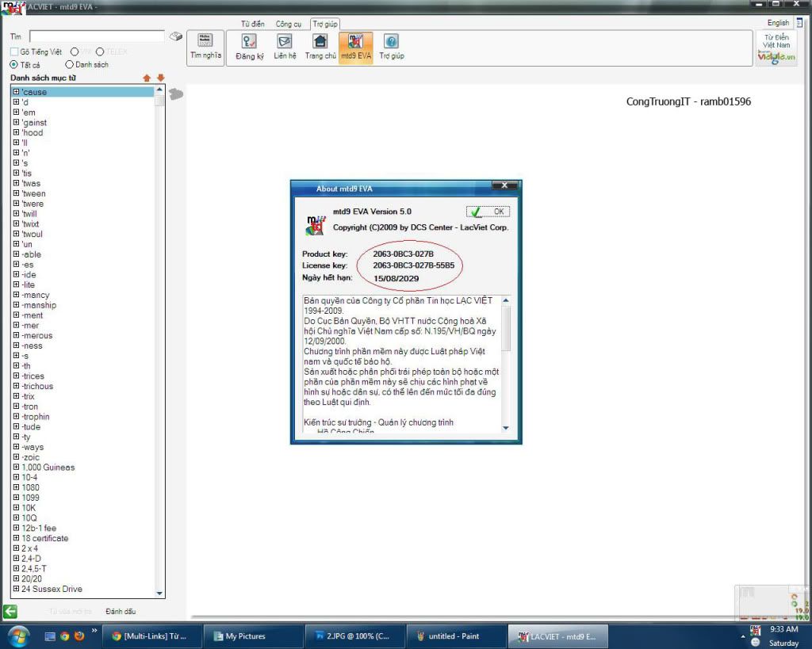The height and width of the screenshot is (649, 812).
Task: Click show desktop icon in quick launch
Action: click(x=50, y=636)
